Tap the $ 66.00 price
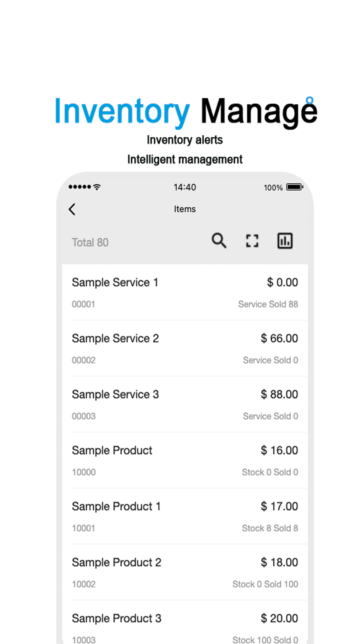The image size is (362, 644). 279,338
